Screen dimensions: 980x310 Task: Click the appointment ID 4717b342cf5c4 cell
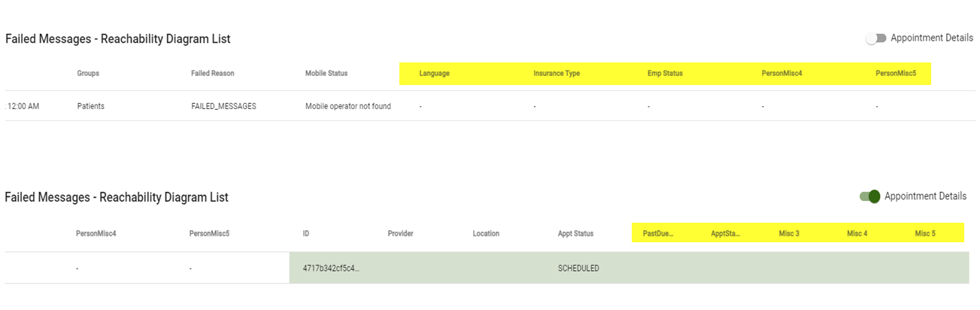(331, 268)
